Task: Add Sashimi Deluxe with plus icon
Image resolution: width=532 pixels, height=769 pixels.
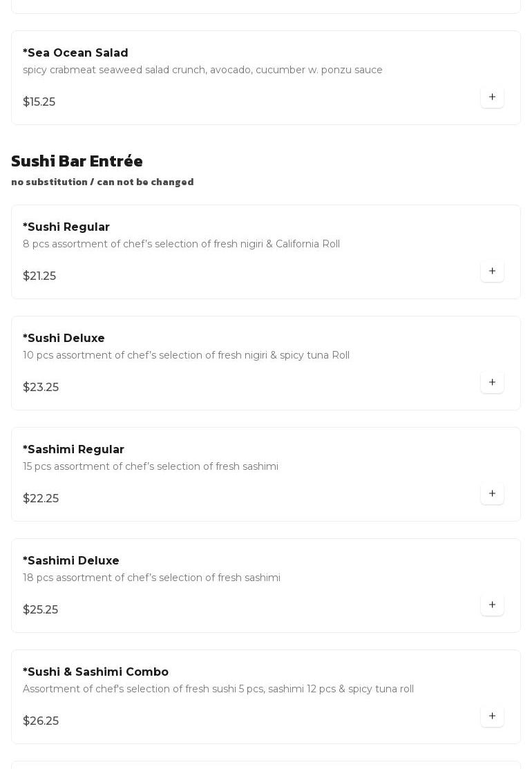Action: point(492,605)
